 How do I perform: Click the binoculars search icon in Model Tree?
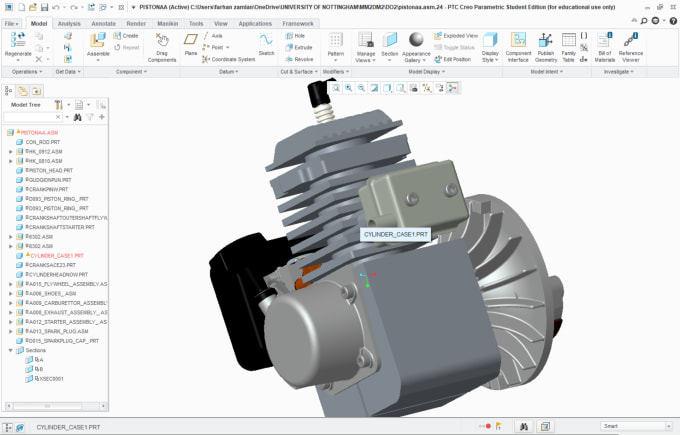(78, 117)
